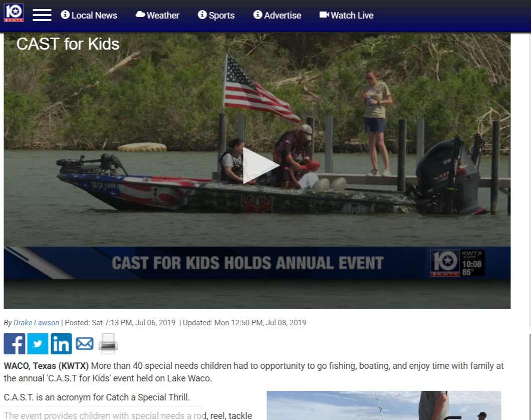Screen dimensions: 531x420
Task: Email this article using the envelope icon
Action: [x=85, y=344]
